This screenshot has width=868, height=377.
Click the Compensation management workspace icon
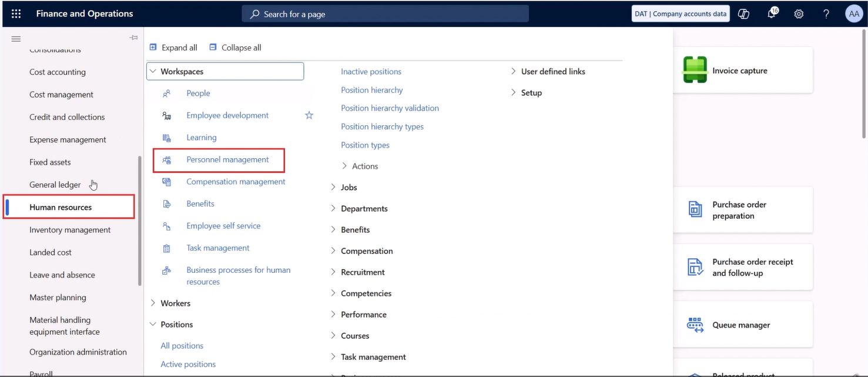pos(166,182)
